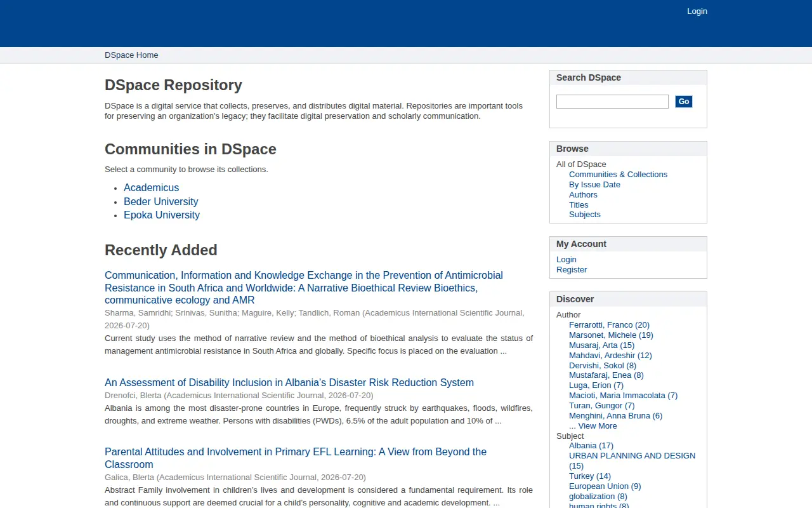The height and width of the screenshot is (508, 812).
Task: Filter by subject Albania (17)
Action: point(591,446)
